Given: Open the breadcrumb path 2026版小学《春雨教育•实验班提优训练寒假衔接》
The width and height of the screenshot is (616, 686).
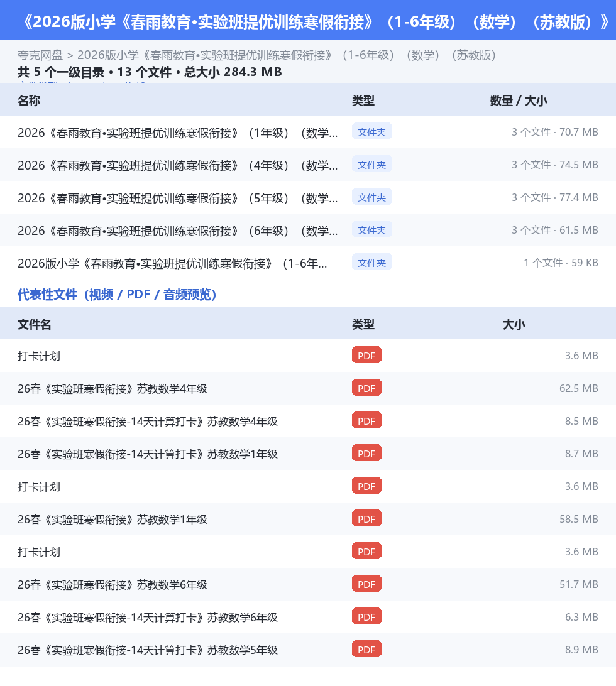Looking at the screenshot, I should coord(287,55).
